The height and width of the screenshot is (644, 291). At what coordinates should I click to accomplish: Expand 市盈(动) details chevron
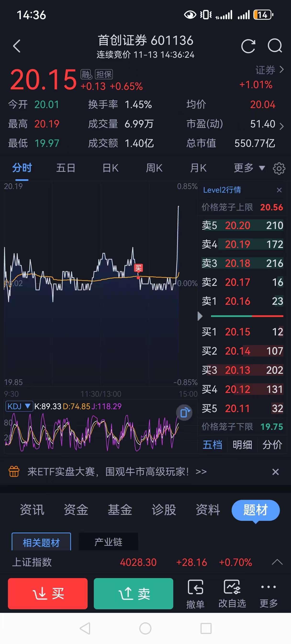coord(281,126)
